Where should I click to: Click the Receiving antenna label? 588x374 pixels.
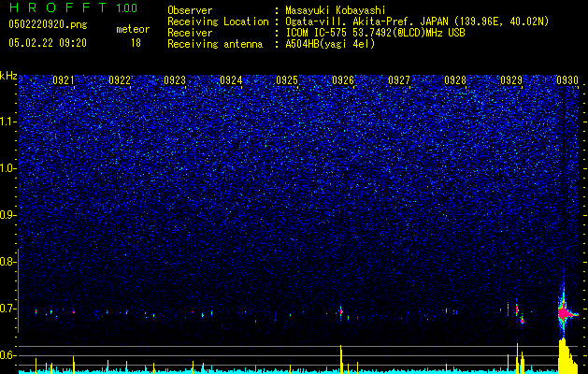click(x=215, y=44)
